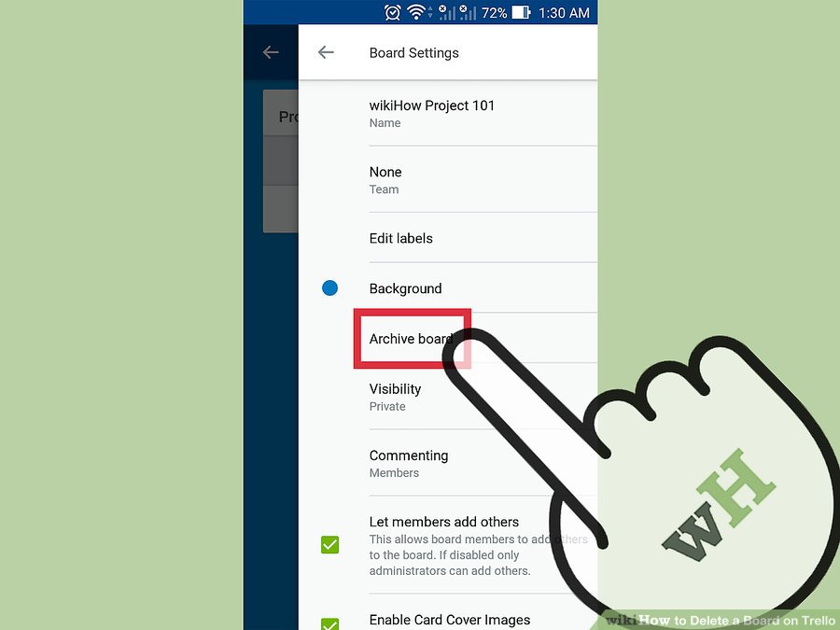Toggle the Enable Card Cover Images checkbox
Viewport: 840px width, 630px height.
click(x=330, y=624)
